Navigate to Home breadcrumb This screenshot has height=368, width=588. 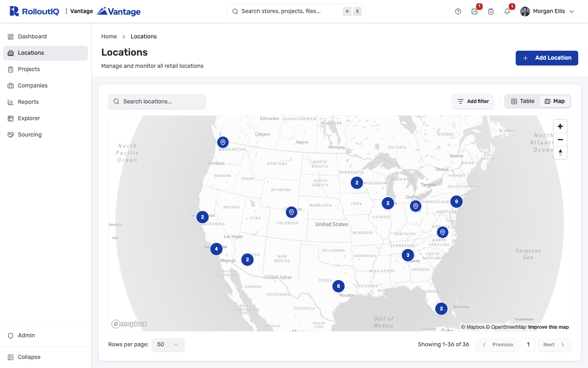tap(109, 37)
